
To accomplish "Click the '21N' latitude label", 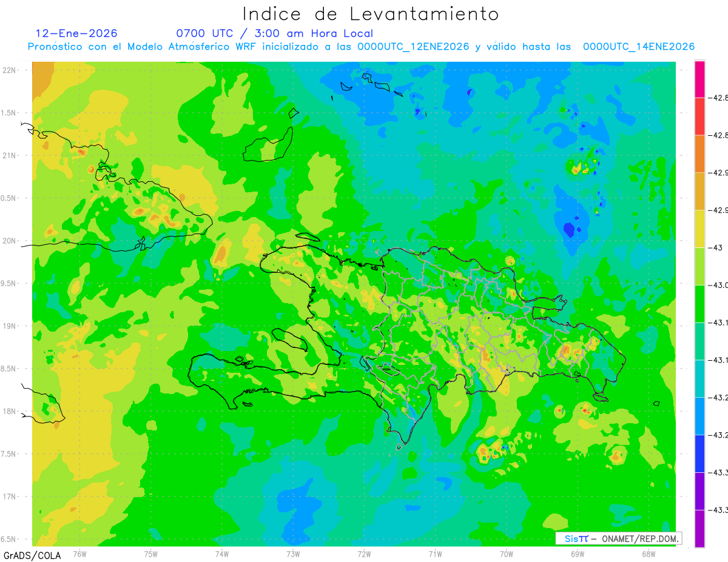I will point(10,155).
